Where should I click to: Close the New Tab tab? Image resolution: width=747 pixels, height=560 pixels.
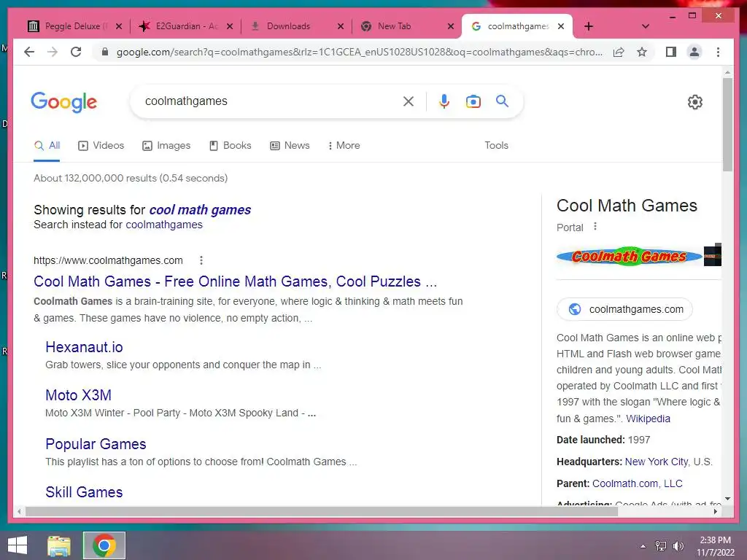(451, 26)
